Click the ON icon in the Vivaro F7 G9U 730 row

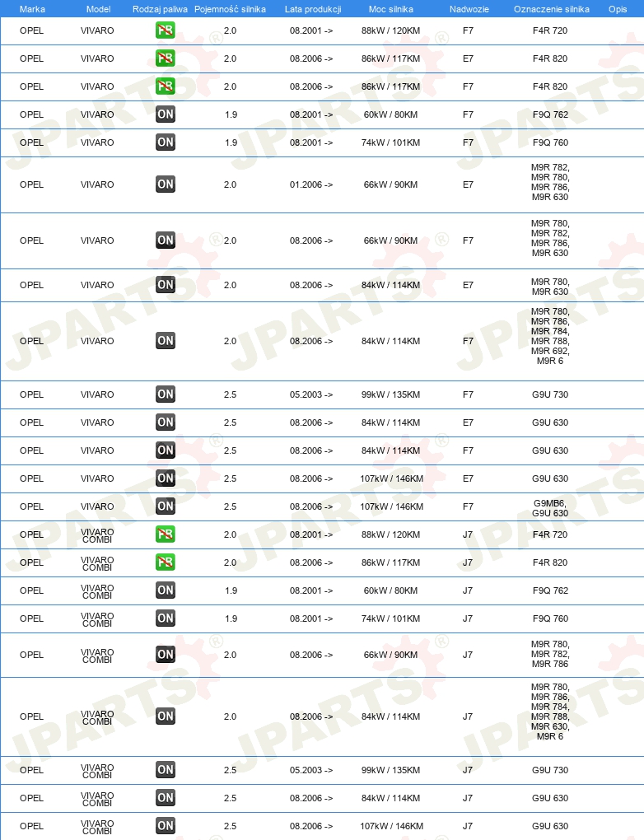pos(165,394)
